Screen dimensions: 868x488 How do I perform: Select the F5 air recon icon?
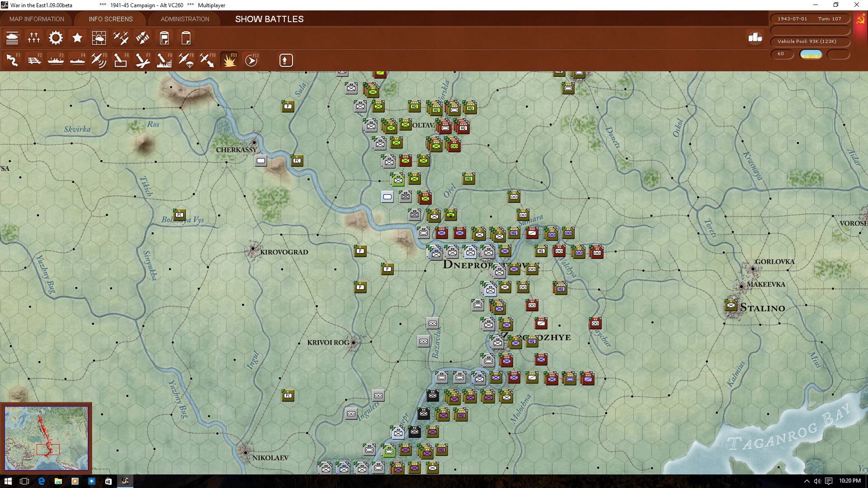tap(99, 60)
